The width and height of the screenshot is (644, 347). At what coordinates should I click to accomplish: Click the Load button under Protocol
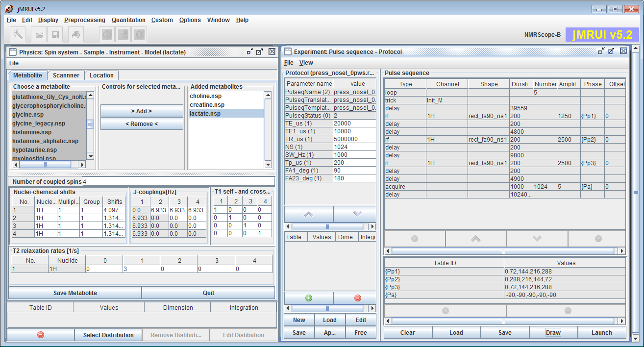[x=330, y=320]
